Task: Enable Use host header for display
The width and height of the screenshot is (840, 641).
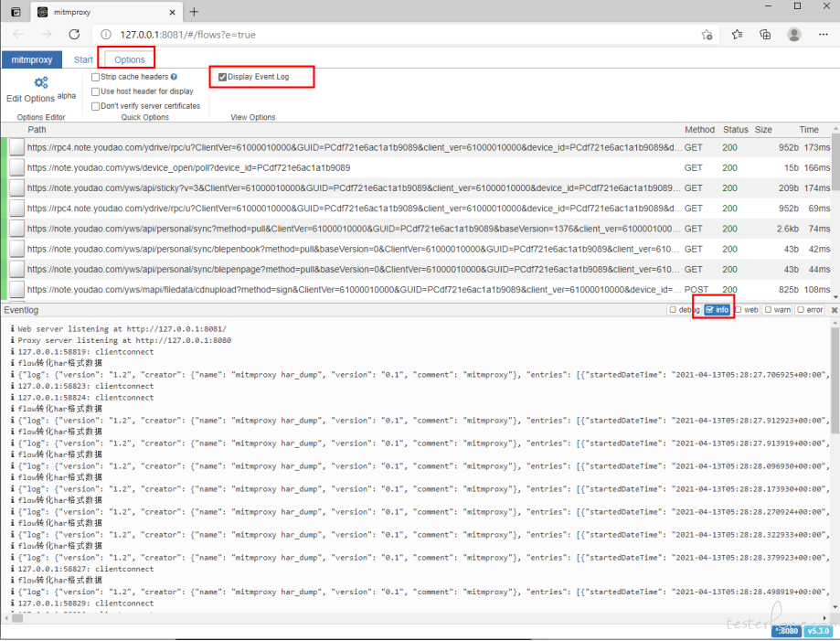Action: pos(95,91)
